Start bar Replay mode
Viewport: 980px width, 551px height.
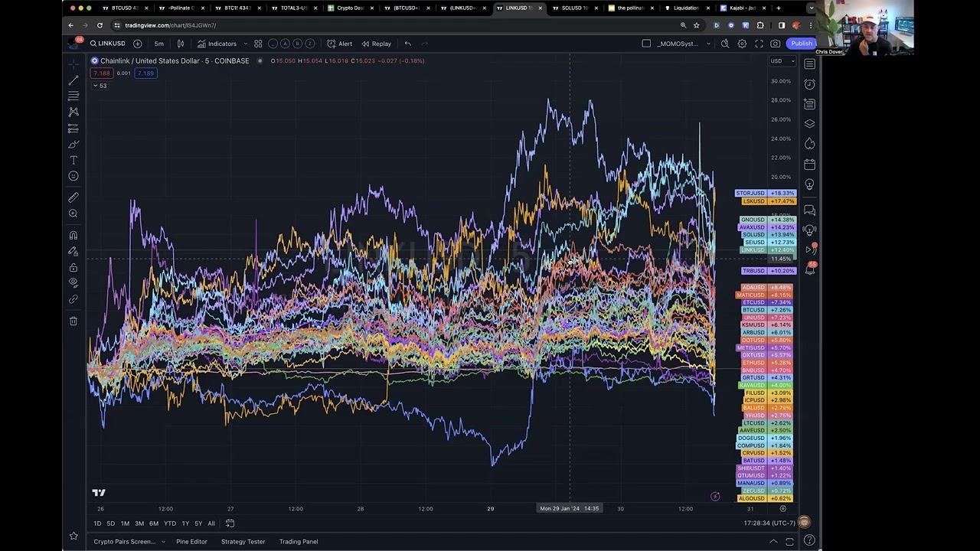(376, 44)
